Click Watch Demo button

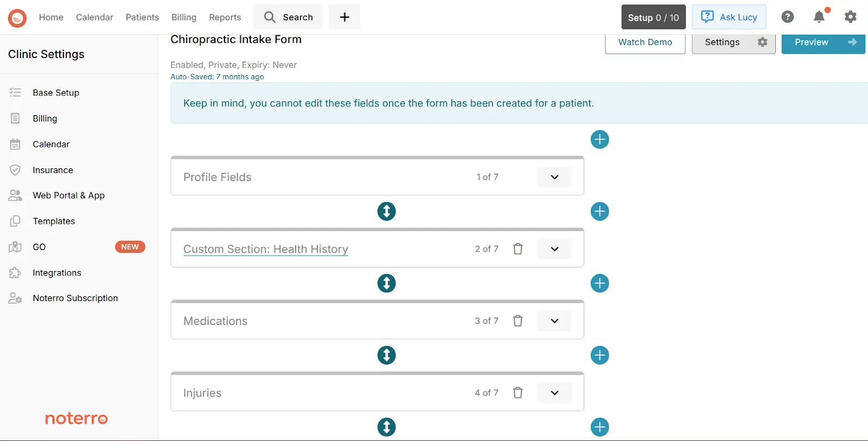pos(645,43)
